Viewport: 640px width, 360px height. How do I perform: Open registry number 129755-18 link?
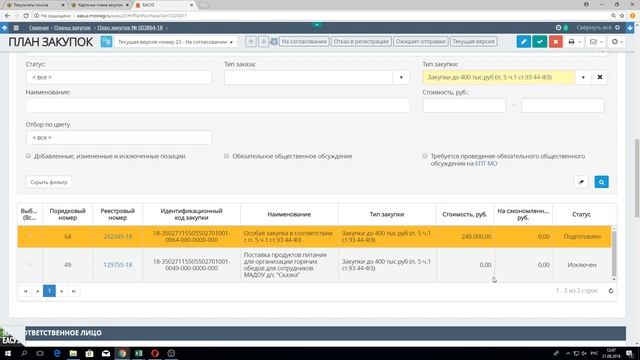(x=118, y=265)
